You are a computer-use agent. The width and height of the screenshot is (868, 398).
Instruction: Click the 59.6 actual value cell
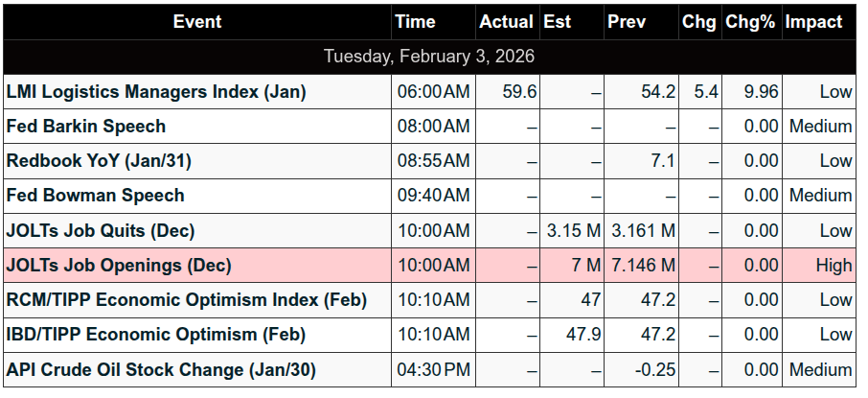coord(519,92)
